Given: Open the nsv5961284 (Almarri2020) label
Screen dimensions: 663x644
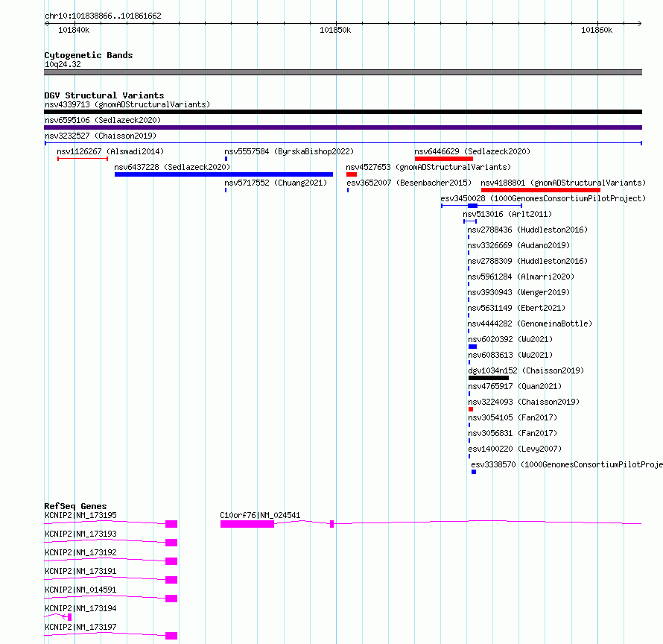Looking at the screenshot, I should coord(521,277).
